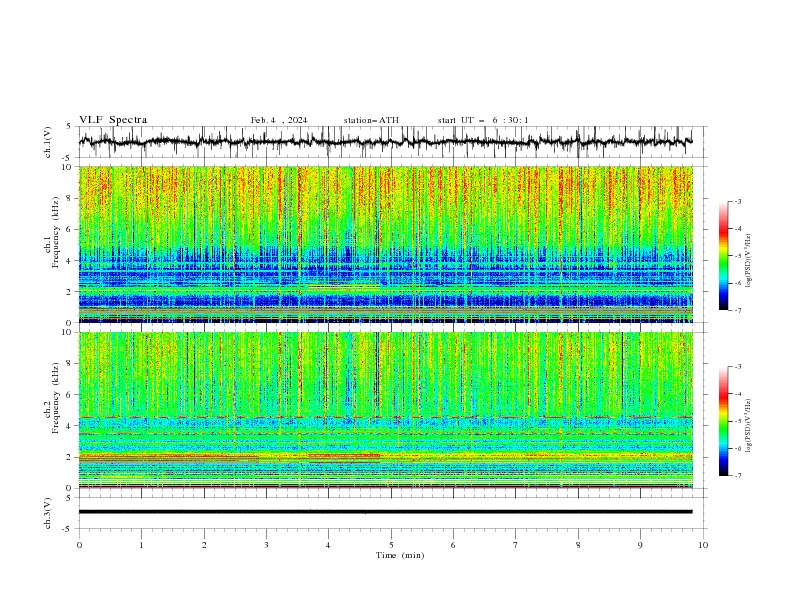
Task: Click the "start UT = 6:30:1" text
Action: pos(483,120)
